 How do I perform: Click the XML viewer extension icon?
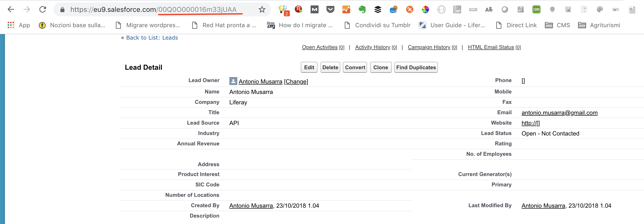(x=473, y=9)
